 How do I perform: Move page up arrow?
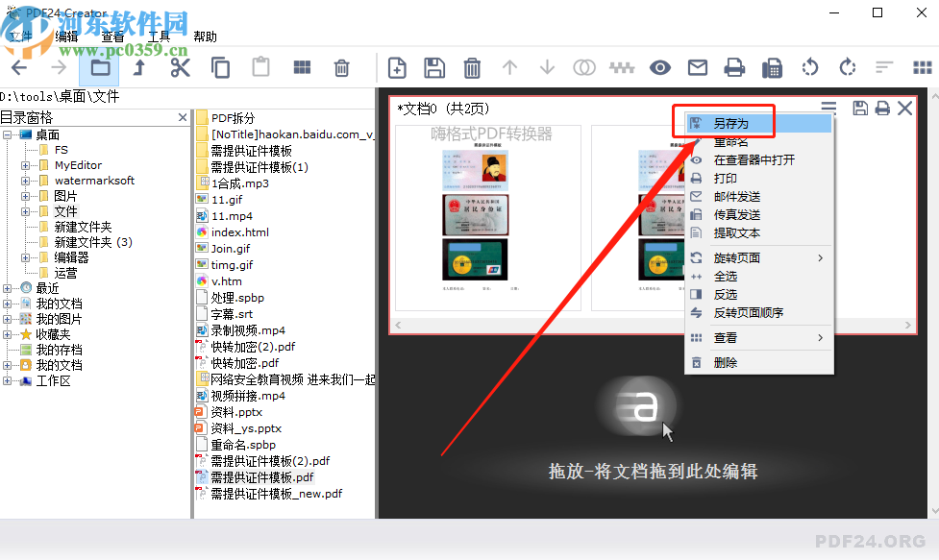pyautogui.click(x=509, y=67)
